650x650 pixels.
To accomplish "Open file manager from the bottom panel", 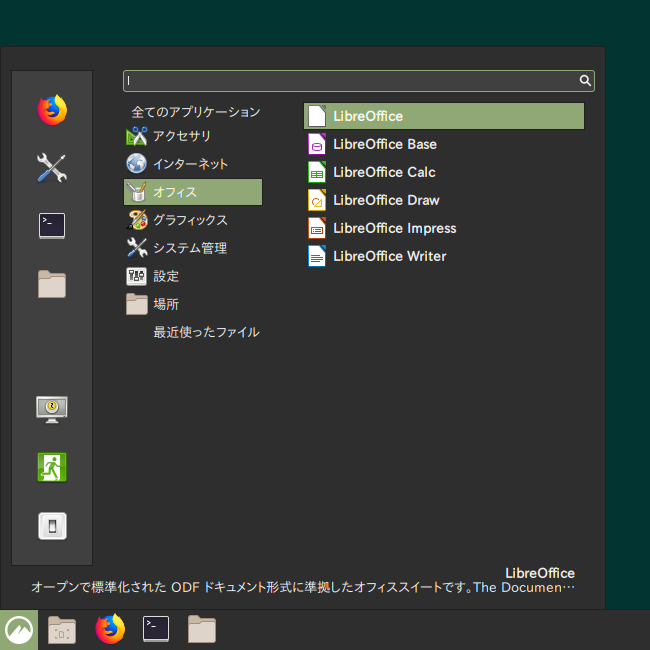I will [202, 629].
